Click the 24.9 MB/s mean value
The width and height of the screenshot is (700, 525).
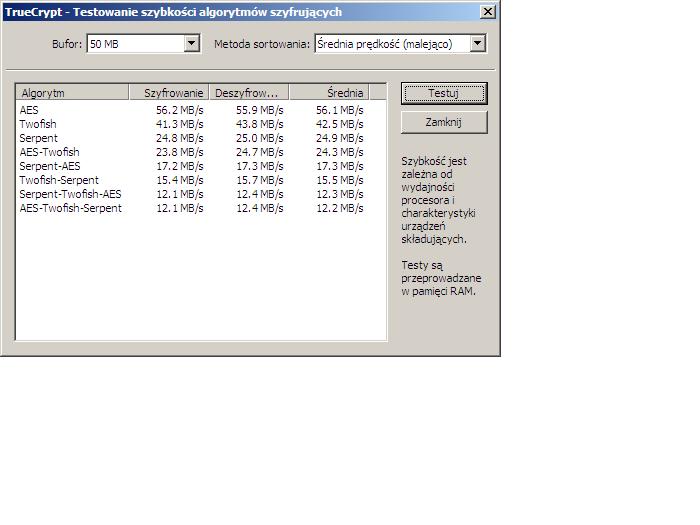(340, 138)
